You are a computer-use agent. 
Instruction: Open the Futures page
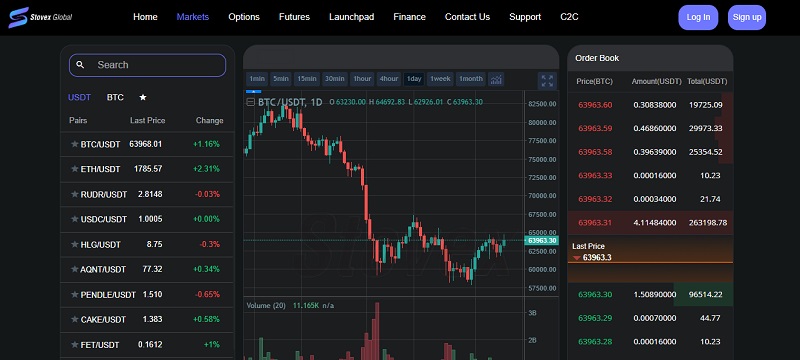294,17
